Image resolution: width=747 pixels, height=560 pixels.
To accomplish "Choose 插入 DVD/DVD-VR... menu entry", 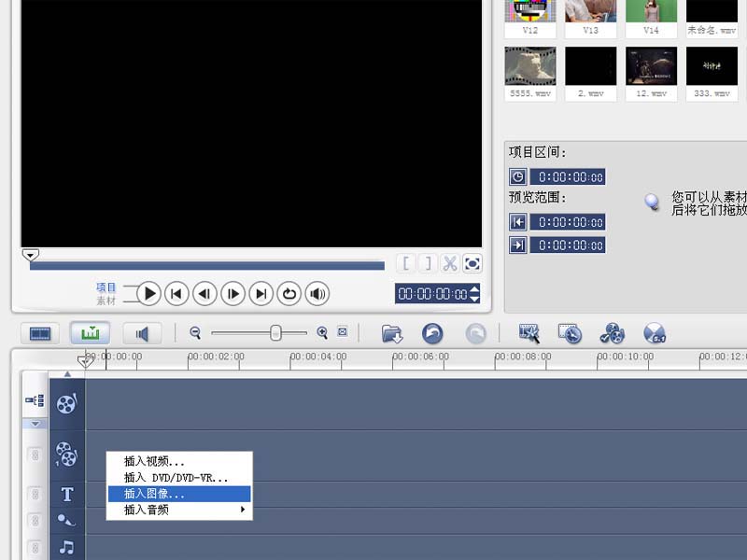I will pyautogui.click(x=179, y=477).
